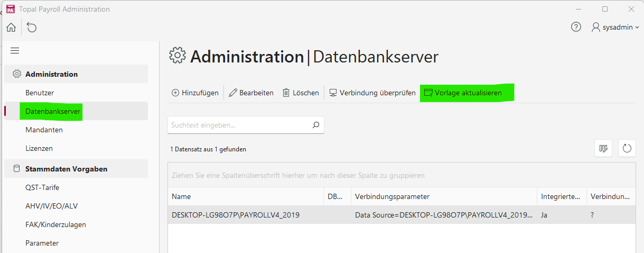Click the undo/back arrow icon

pyautogui.click(x=32, y=28)
